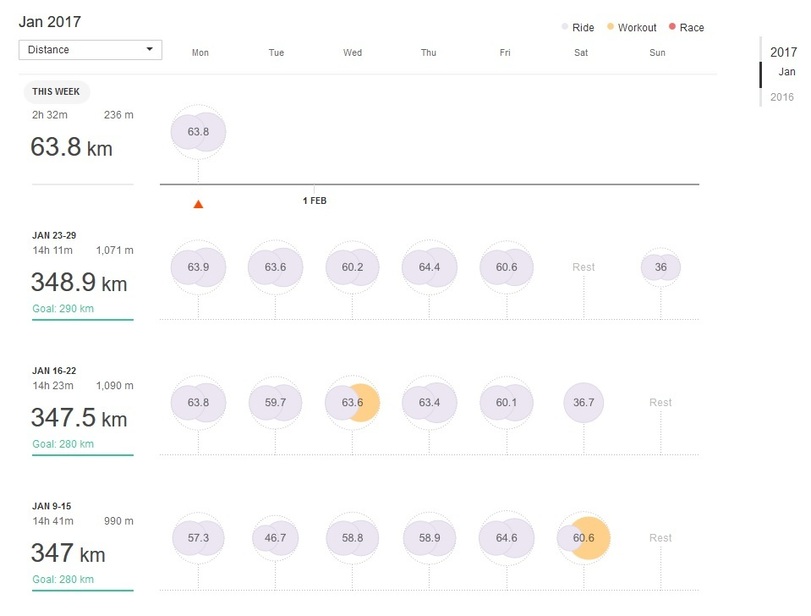The image size is (811, 616).
Task: Click the Goal: 280 km link for Jan 16-22
Action: (x=63, y=444)
